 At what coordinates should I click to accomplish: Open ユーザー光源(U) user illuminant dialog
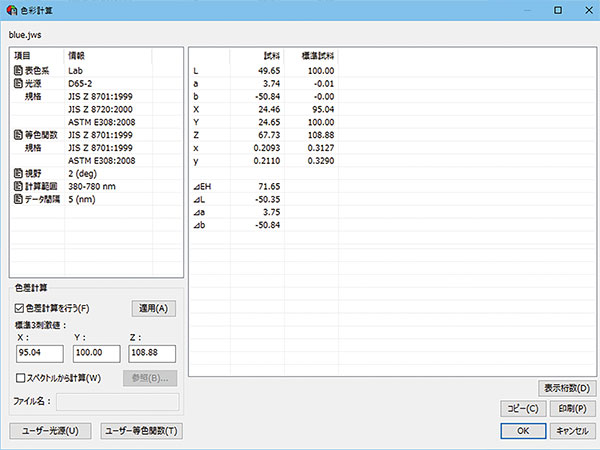point(50,431)
